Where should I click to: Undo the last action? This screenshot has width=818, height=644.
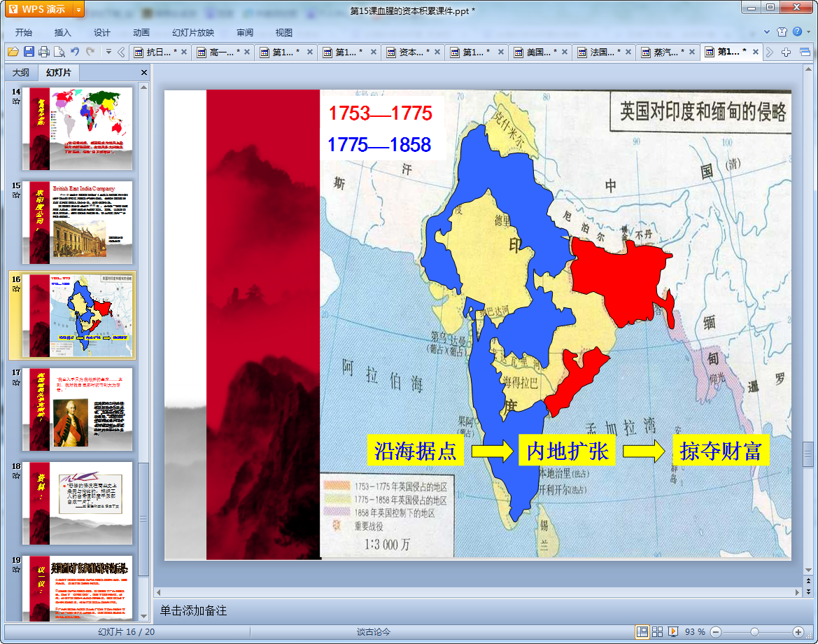75,52
